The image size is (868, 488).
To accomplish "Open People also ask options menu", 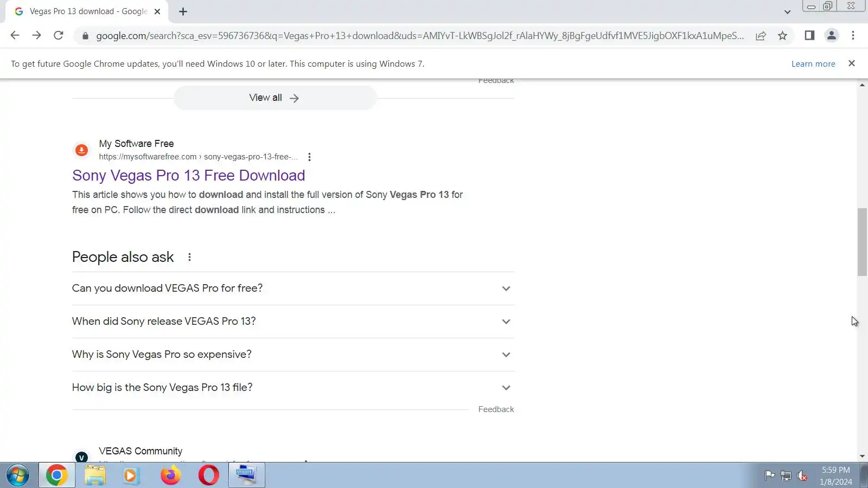I will coord(189,257).
